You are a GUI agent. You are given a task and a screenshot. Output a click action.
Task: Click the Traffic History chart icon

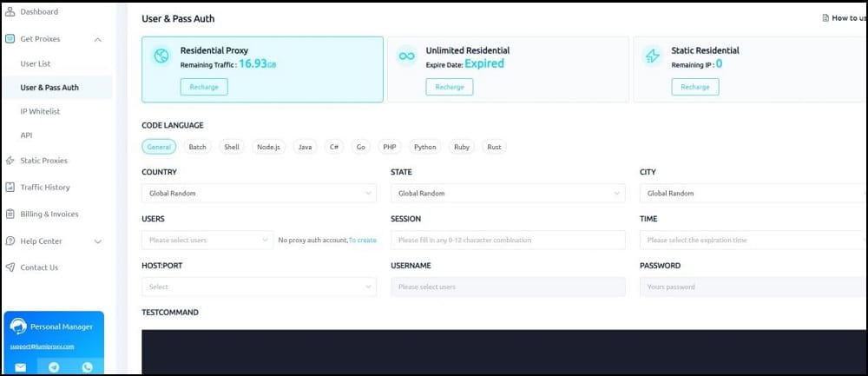pyautogui.click(x=10, y=188)
